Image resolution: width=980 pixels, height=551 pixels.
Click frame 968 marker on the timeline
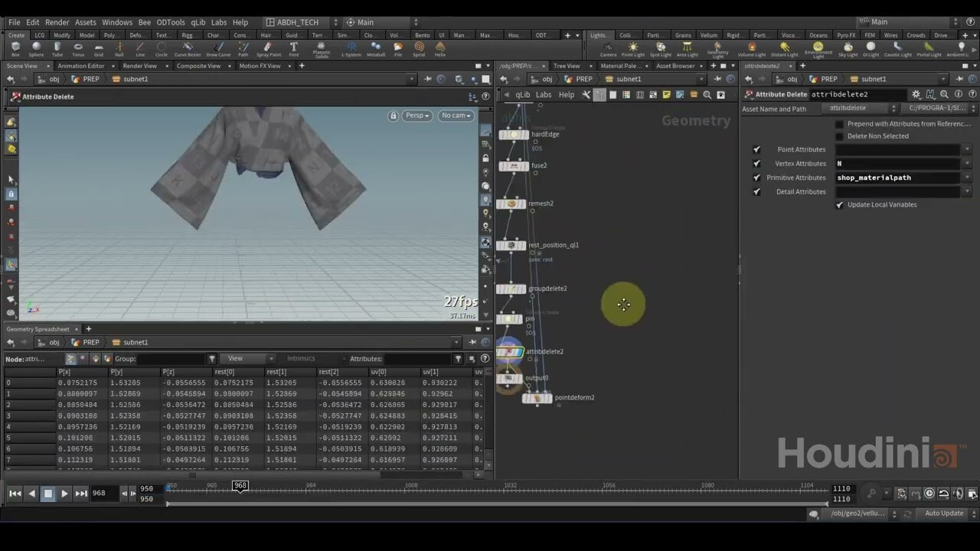click(240, 485)
